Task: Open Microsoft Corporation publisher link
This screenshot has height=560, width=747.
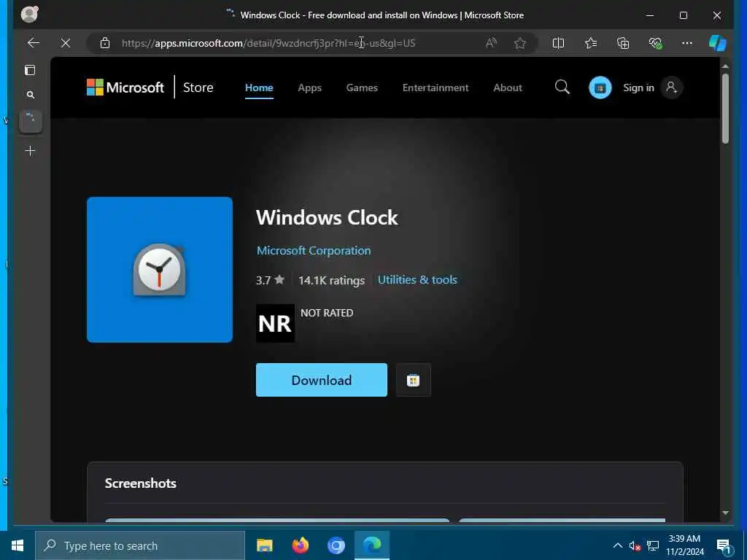Action: tap(314, 251)
